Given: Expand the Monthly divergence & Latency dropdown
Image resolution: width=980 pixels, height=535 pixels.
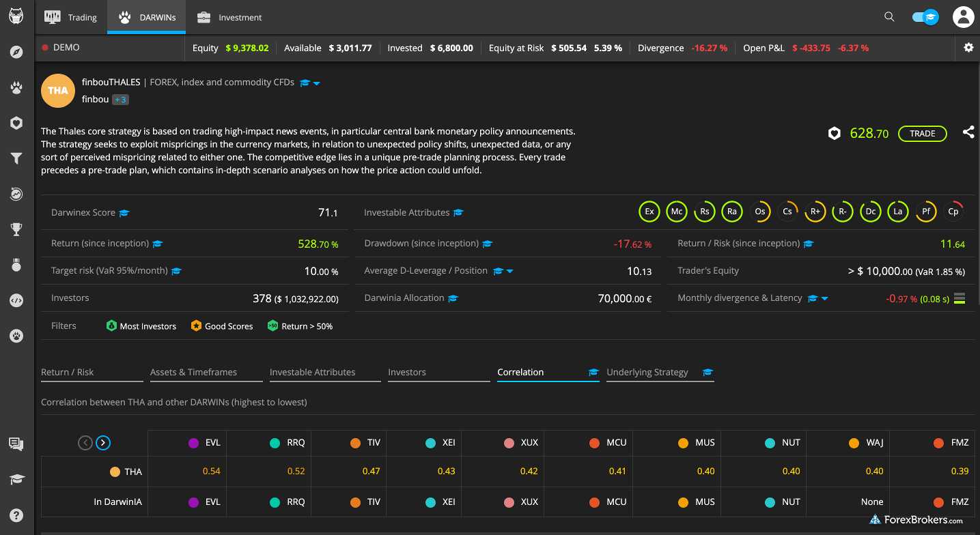Looking at the screenshot, I should [x=825, y=299].
